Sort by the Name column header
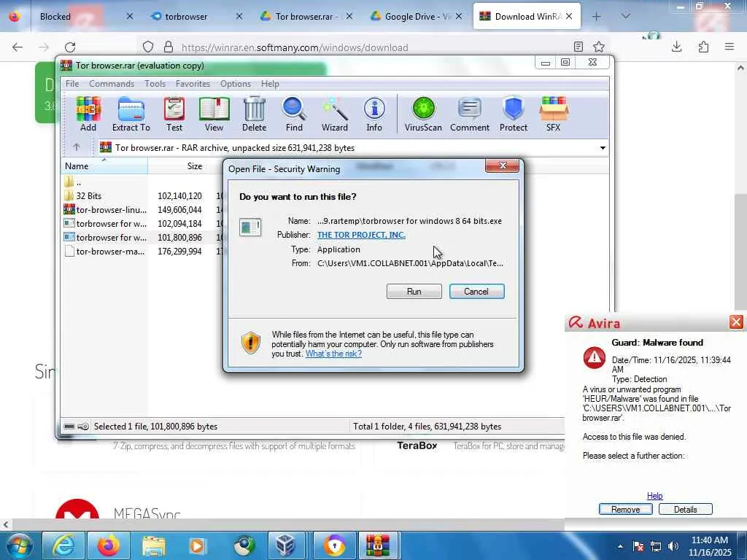 [104, 166]
